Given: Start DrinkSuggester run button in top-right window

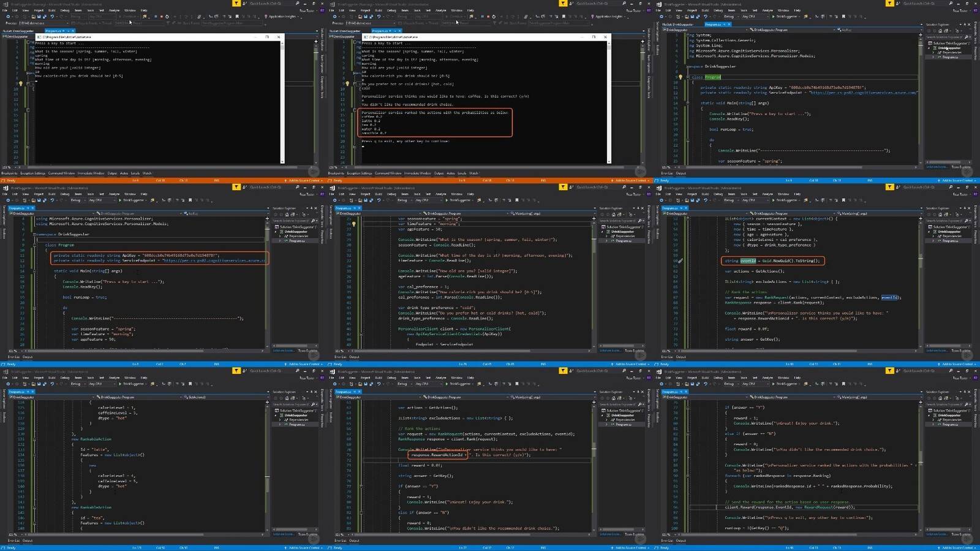Looking at the screenshot, I should coord(786,17).
